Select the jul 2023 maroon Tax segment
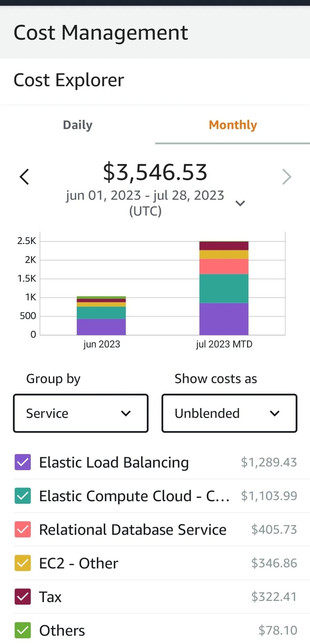This screenshot has height=644, width=310. (x=224, y=246)
